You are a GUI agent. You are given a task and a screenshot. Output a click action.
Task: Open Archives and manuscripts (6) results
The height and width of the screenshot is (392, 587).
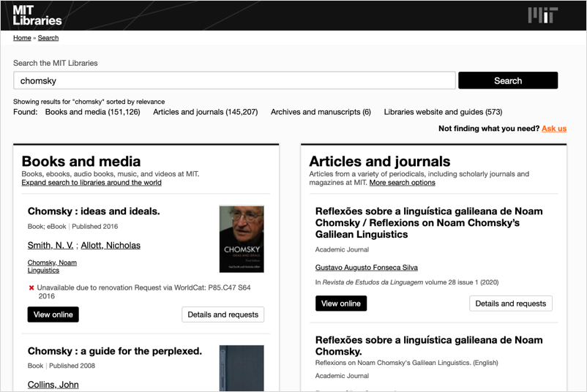(x=321, y=112)
